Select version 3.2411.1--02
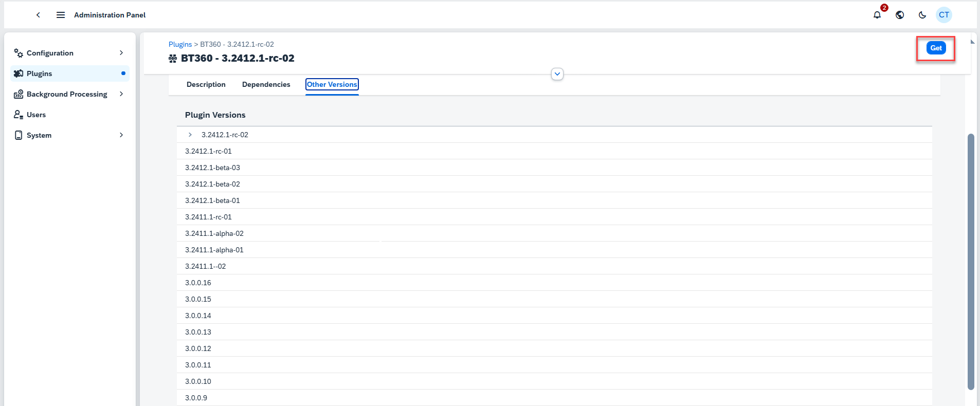980x406 pixels. (x=554, y=266)
